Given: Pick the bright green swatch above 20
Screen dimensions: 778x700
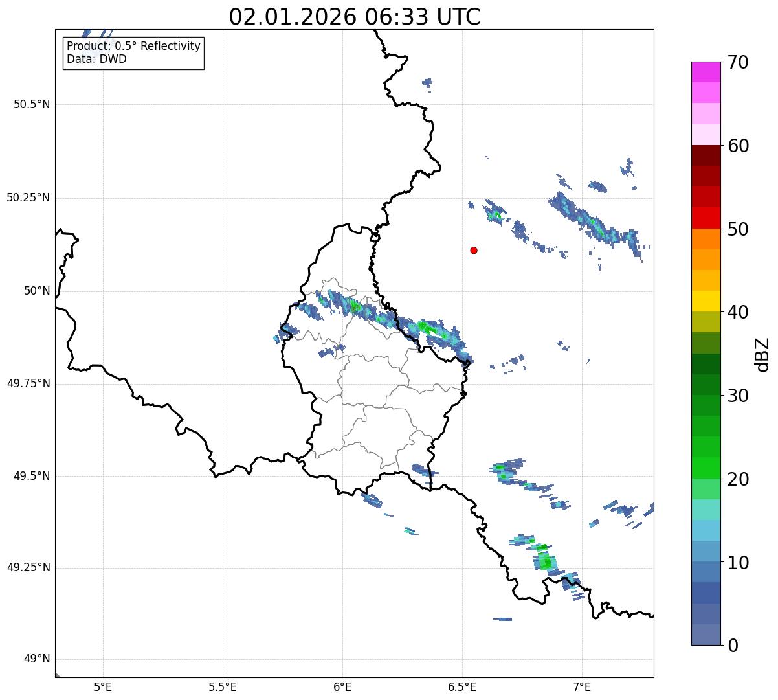Looking at the screenshot, I should 706,468.
